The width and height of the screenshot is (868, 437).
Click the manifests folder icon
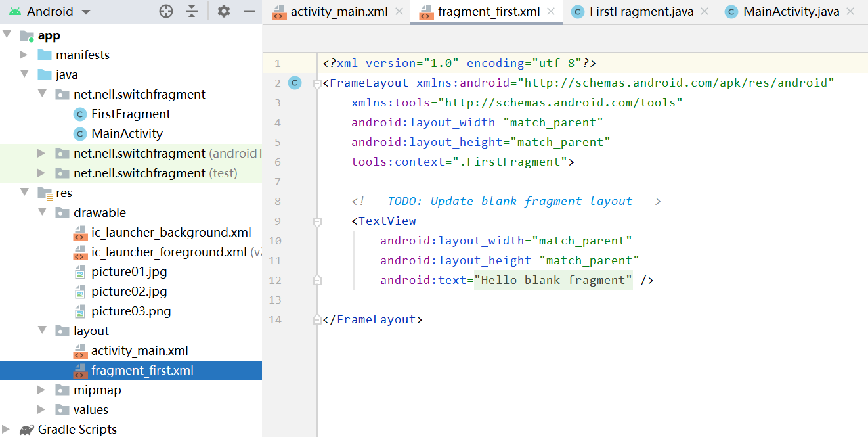coord(45,55)
